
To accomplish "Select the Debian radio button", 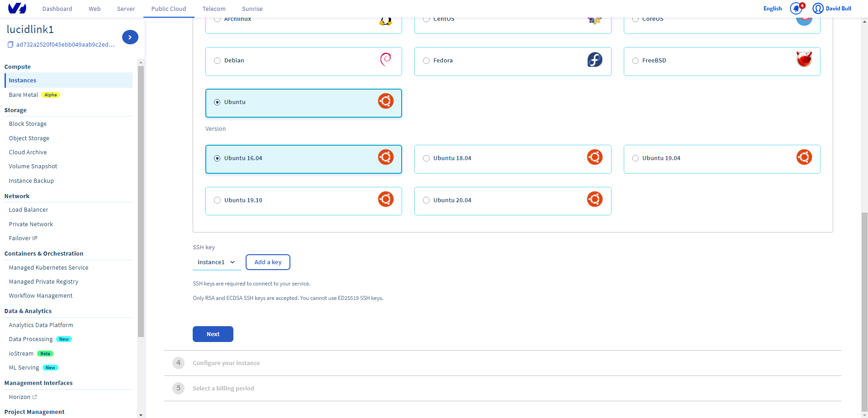I will pyautogui.click(x=217, y=61).
